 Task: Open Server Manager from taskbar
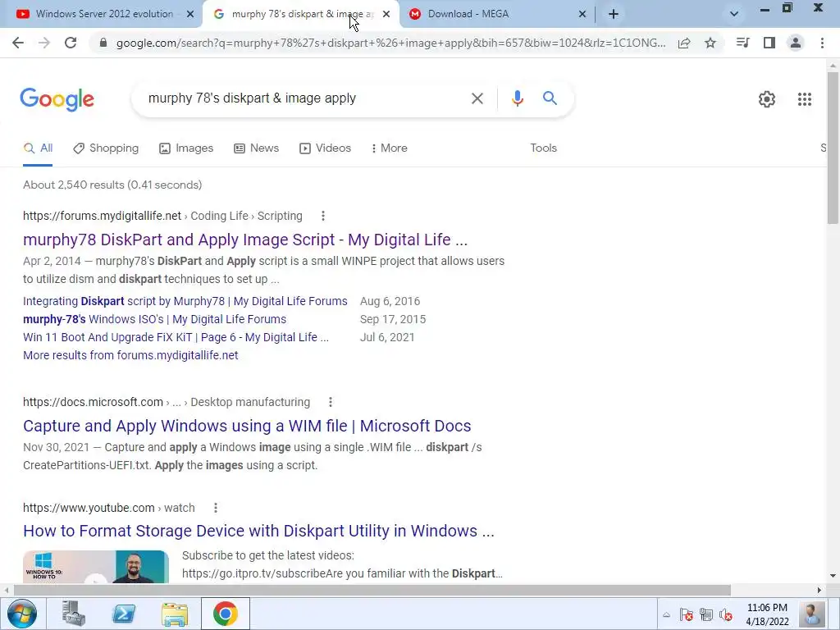(x=73, y=614)
